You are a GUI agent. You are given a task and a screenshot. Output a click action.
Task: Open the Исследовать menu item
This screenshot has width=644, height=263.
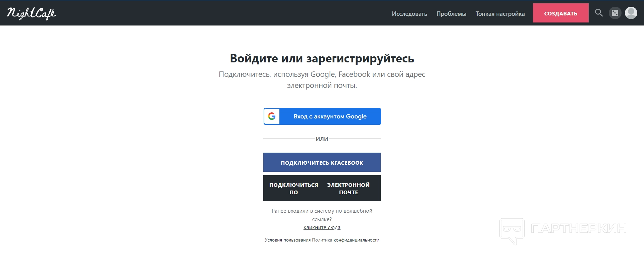click(x=409, y=14)
